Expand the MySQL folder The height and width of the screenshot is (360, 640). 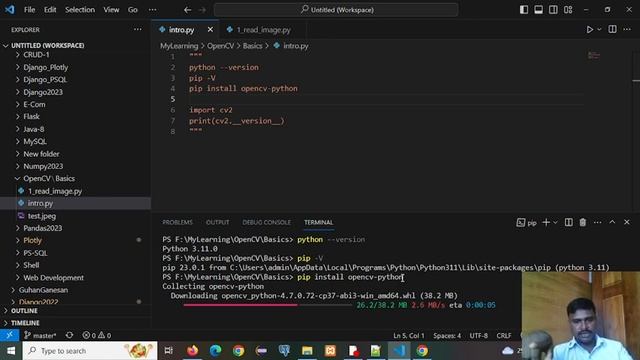[75, 142]
